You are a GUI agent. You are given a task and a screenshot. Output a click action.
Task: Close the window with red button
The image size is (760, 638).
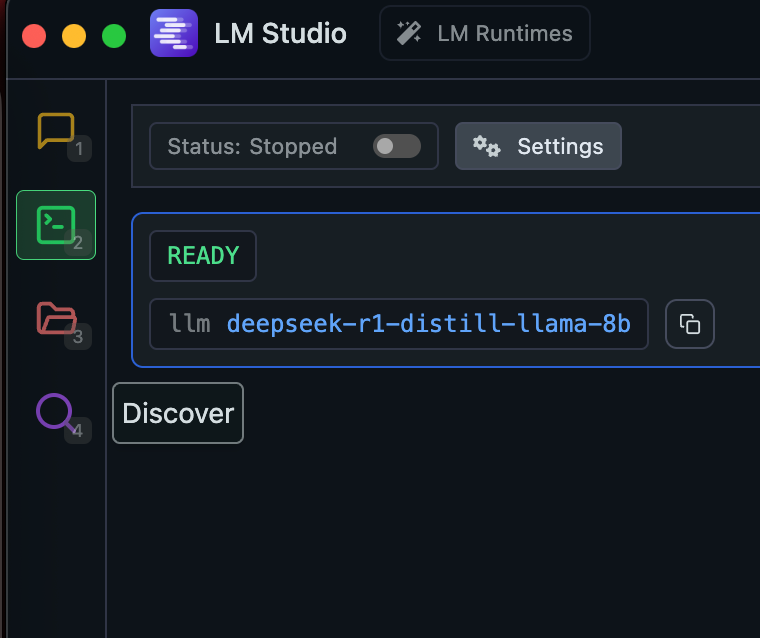coord(34,36)
